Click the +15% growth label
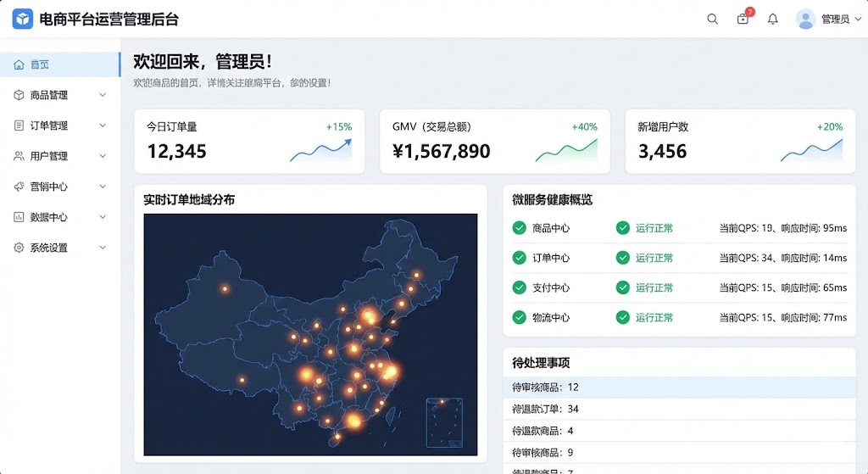The image size is (868, 474). click(x=339, y=127)
